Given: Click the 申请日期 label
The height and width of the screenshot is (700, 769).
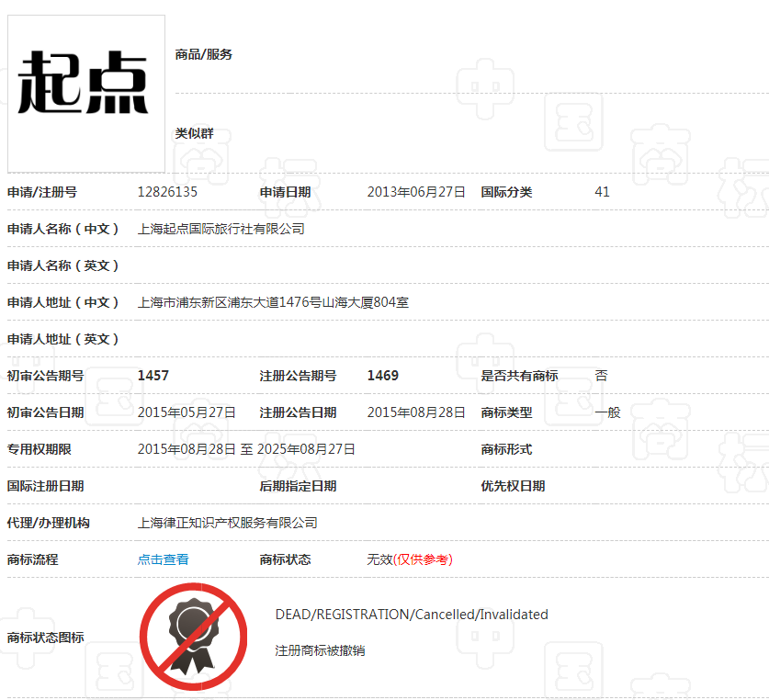Looking at the screenshot, I should (x=285, y=192).
